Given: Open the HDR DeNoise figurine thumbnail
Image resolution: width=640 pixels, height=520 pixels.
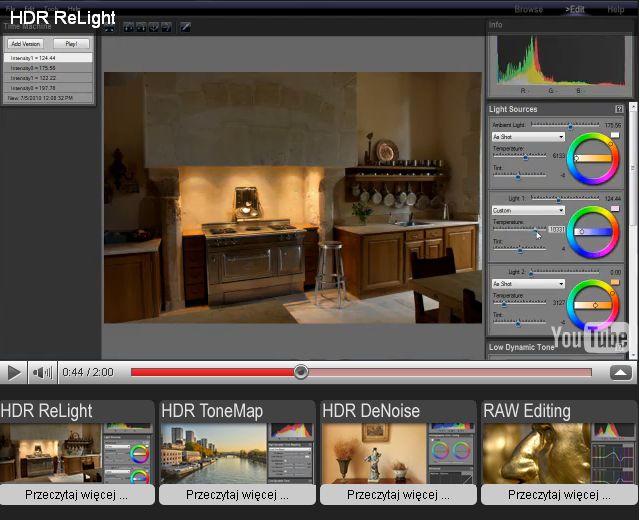Looking at the screenshot, I should pos(398,453).
